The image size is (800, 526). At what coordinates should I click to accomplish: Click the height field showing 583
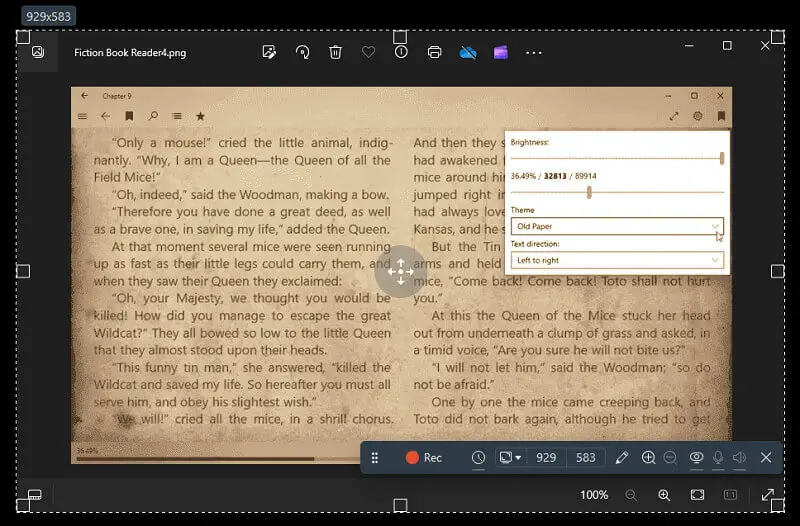(586, 458)
